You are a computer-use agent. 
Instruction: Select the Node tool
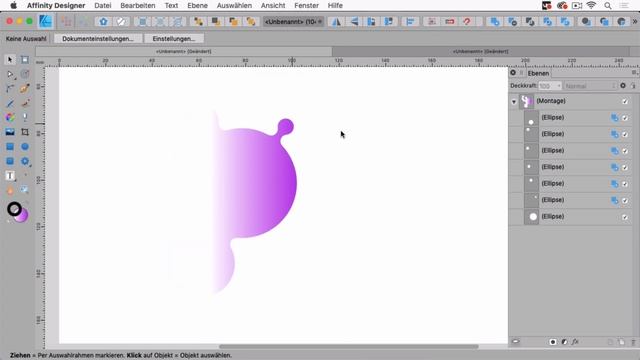tap(10, 74)
